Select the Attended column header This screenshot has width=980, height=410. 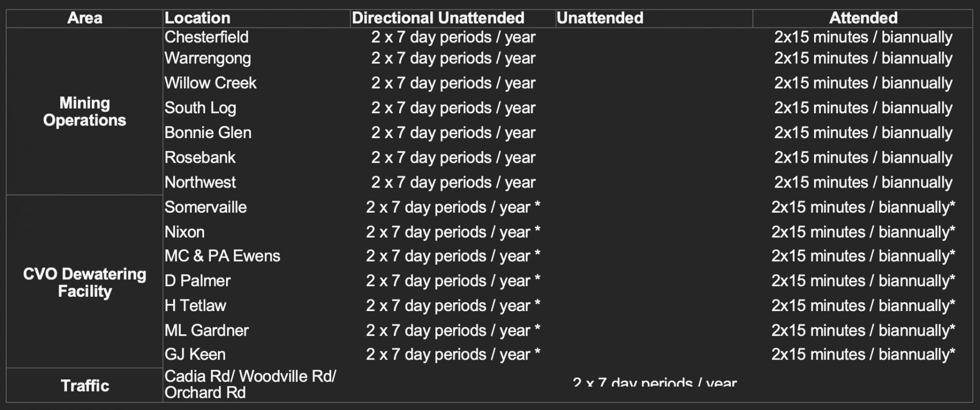863,18
